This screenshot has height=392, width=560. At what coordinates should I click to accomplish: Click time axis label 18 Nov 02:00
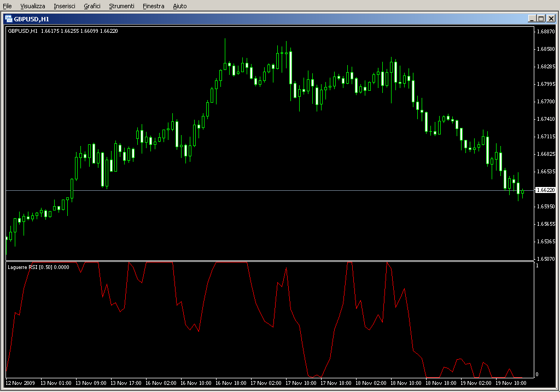371,383
